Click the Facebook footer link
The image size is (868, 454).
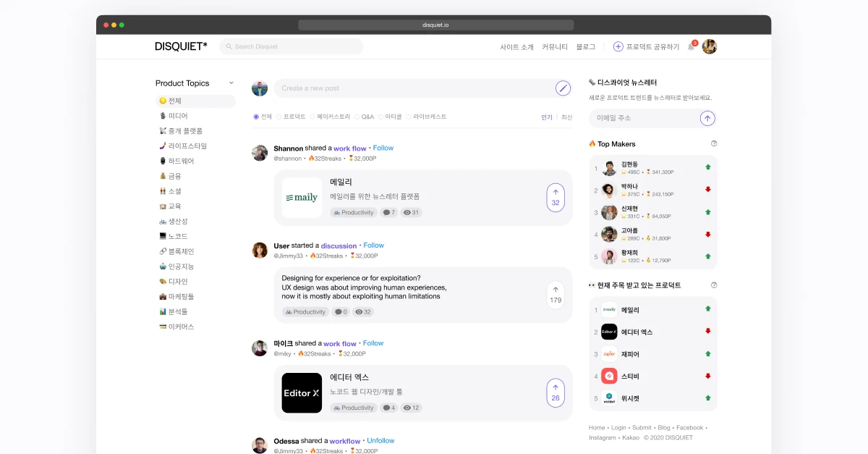coord(689,428)
